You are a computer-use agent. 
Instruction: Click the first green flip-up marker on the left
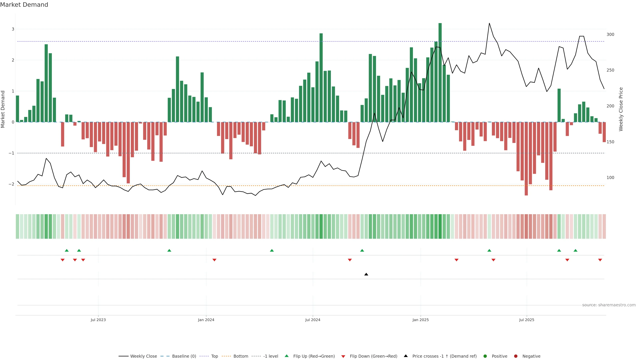point(67,250)
